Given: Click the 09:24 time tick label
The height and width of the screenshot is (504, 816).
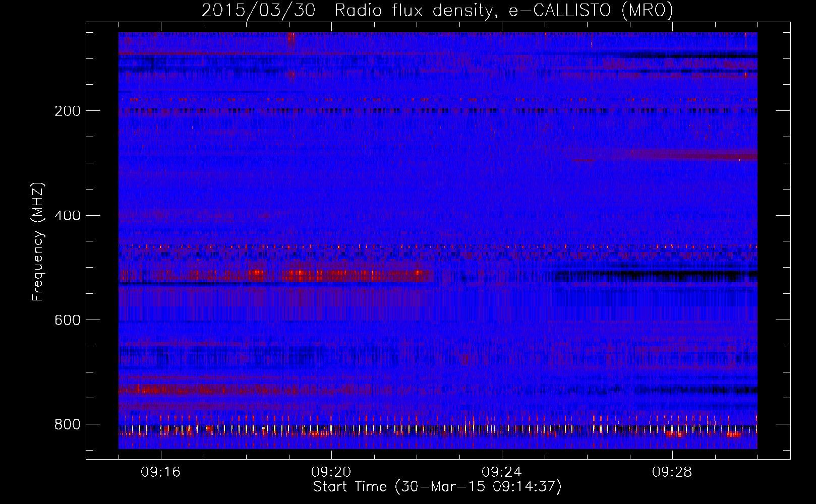Looking at the screenshot, I should [x=502, y=472].
